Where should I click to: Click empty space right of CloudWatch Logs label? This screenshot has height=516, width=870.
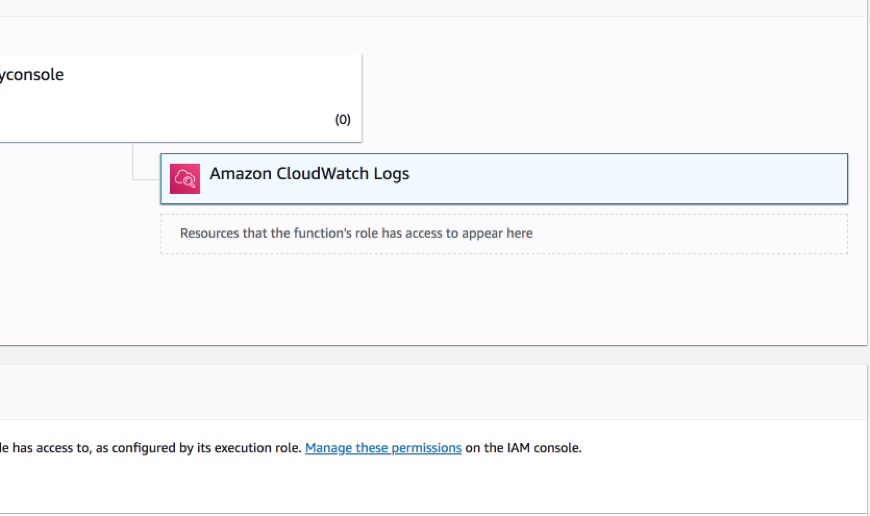[620, 178]
